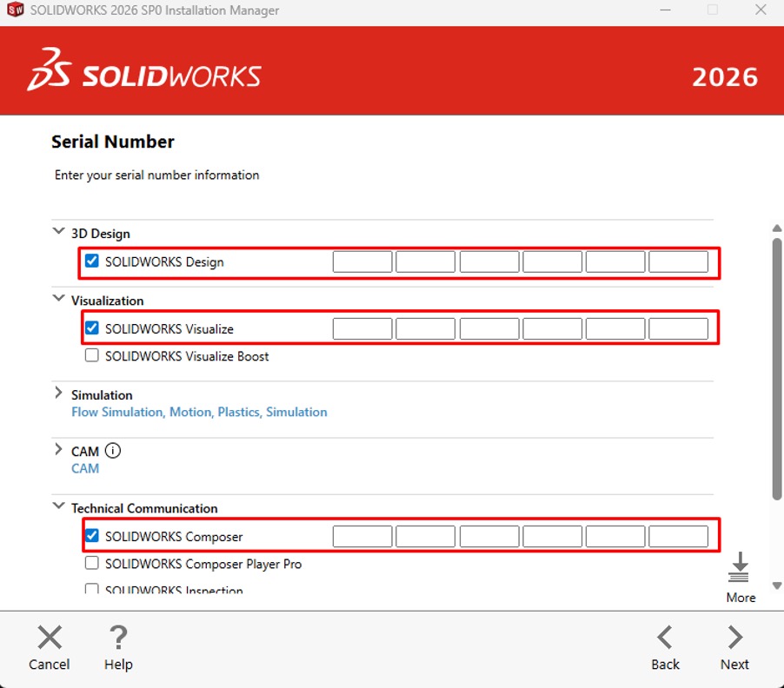The image size is (784, 688).
Task: Uncheck SOLIDWORKS Visualize checkbox
Action: click(x=92, y=327)
